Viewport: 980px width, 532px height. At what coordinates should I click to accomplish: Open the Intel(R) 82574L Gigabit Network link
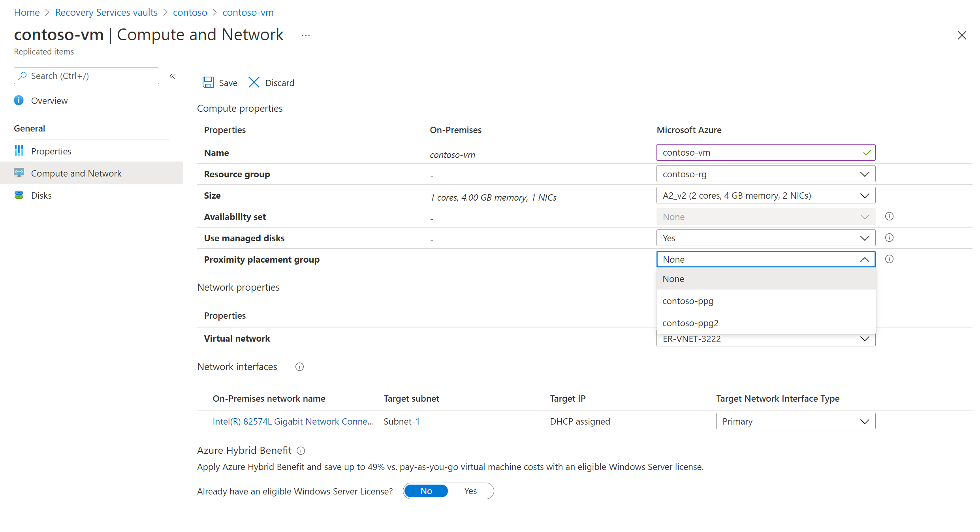(x=293, y=421)
